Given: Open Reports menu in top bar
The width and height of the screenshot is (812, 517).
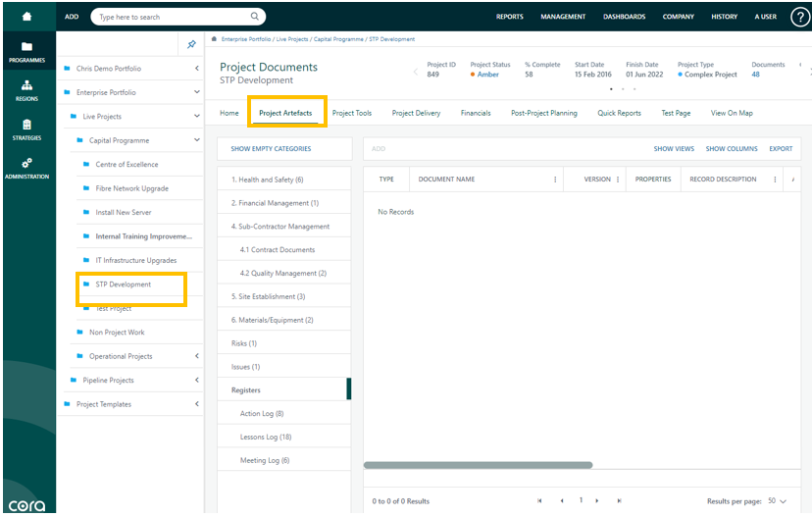Looking at the screenshot, I should pyautogui.click(x=510, y=17).
